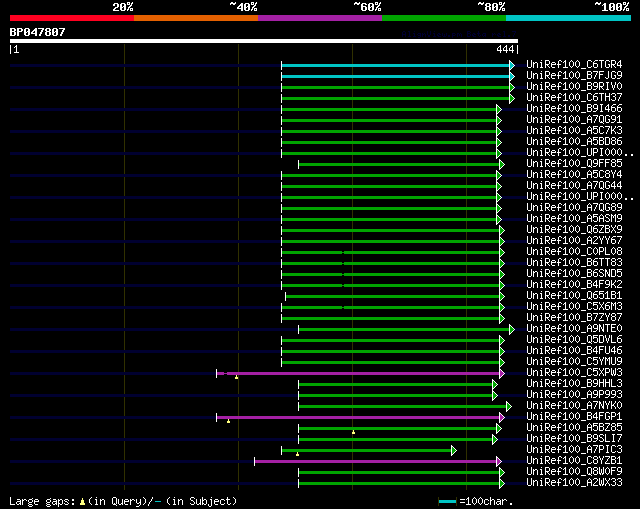Click the UniRef100_A5BD86 label

(574, 142)
